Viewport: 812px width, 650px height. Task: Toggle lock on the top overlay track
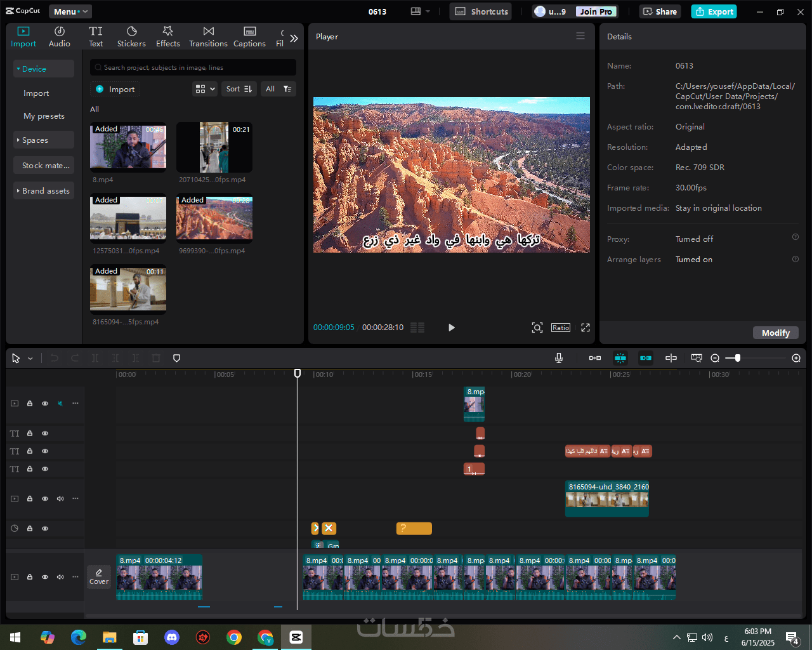pos(30,404)
